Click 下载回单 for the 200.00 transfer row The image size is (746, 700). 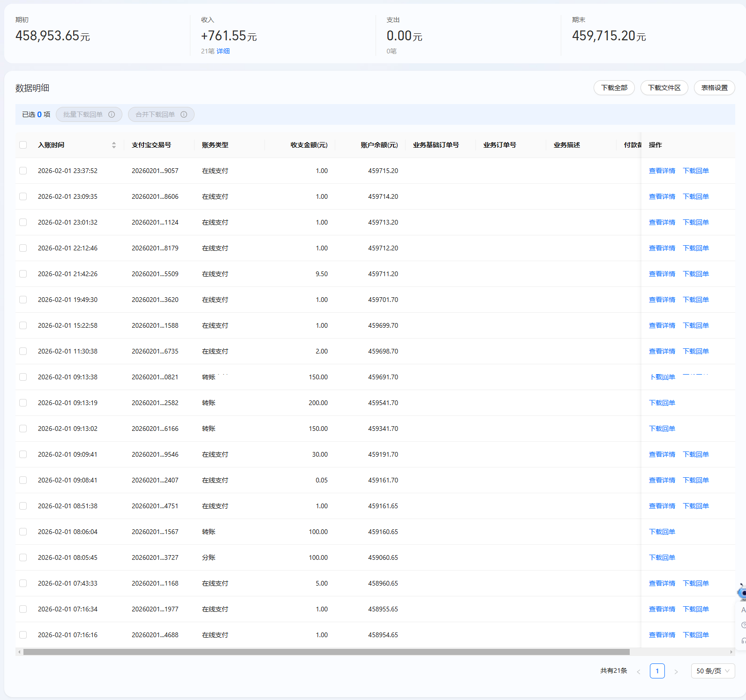point(662,403)
